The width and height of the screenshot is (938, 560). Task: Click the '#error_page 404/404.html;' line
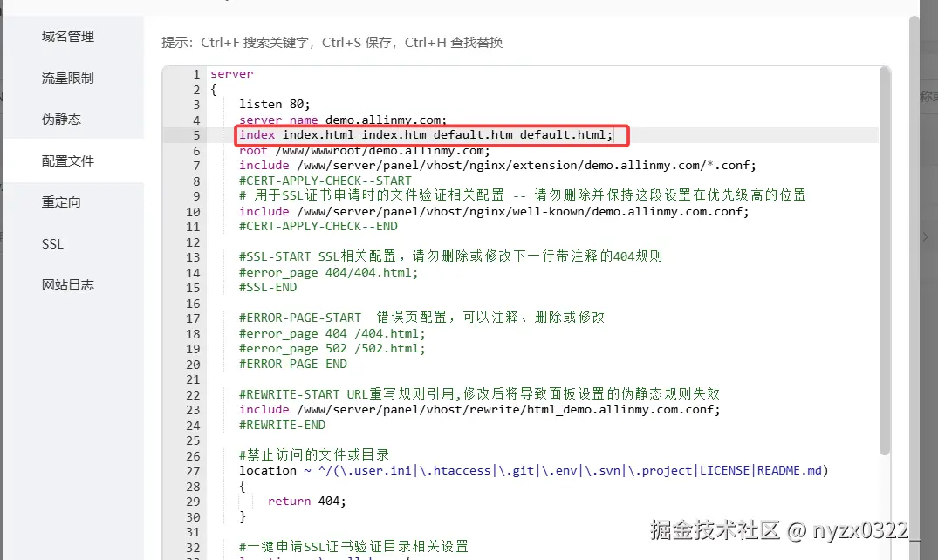tap(328, 273)
